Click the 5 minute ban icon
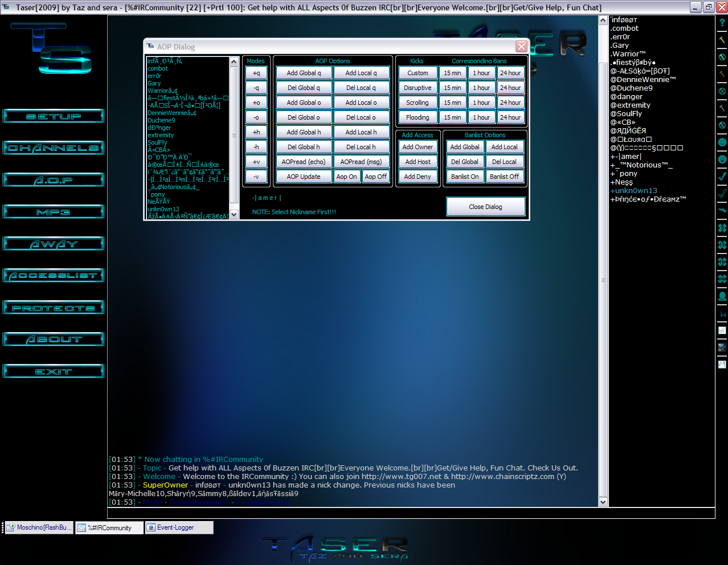 pos(722,228)
